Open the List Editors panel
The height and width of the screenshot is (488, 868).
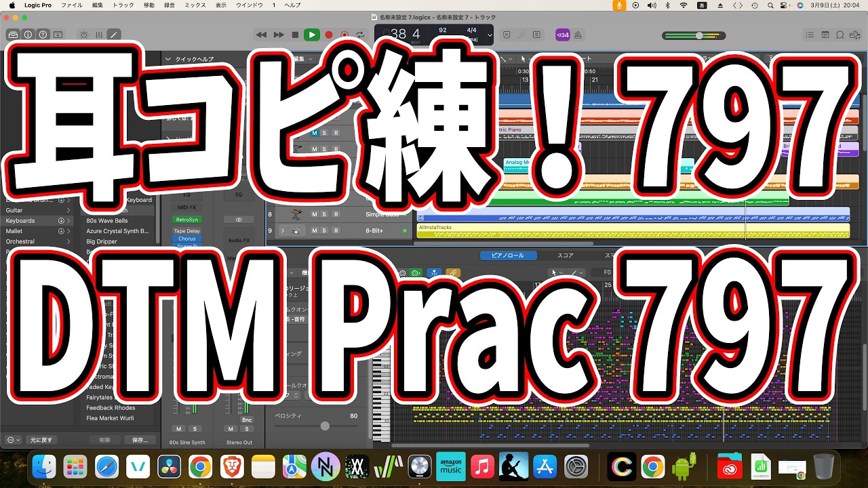point(810,35)
